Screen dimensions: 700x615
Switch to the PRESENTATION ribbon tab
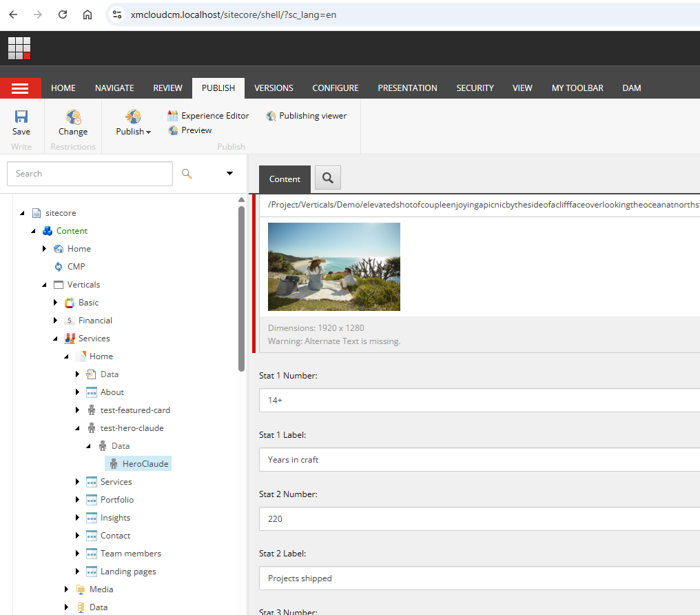pos(407,88)
